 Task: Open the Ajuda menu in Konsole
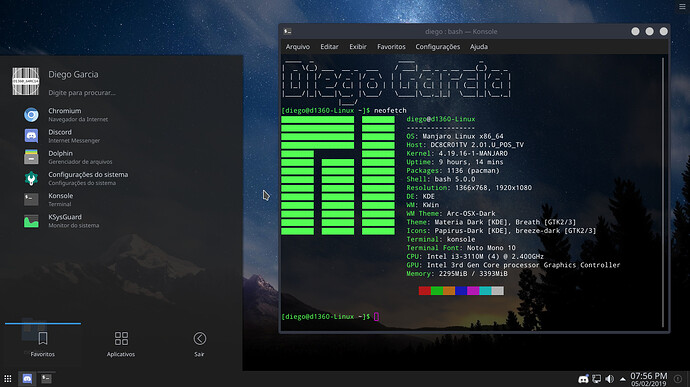(479, 47)
